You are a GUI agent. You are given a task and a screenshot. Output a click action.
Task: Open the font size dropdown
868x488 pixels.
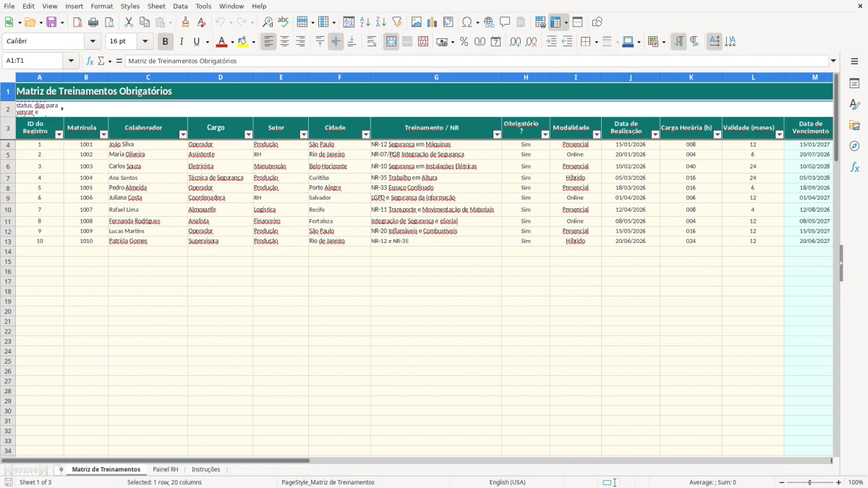coord(145,42)
